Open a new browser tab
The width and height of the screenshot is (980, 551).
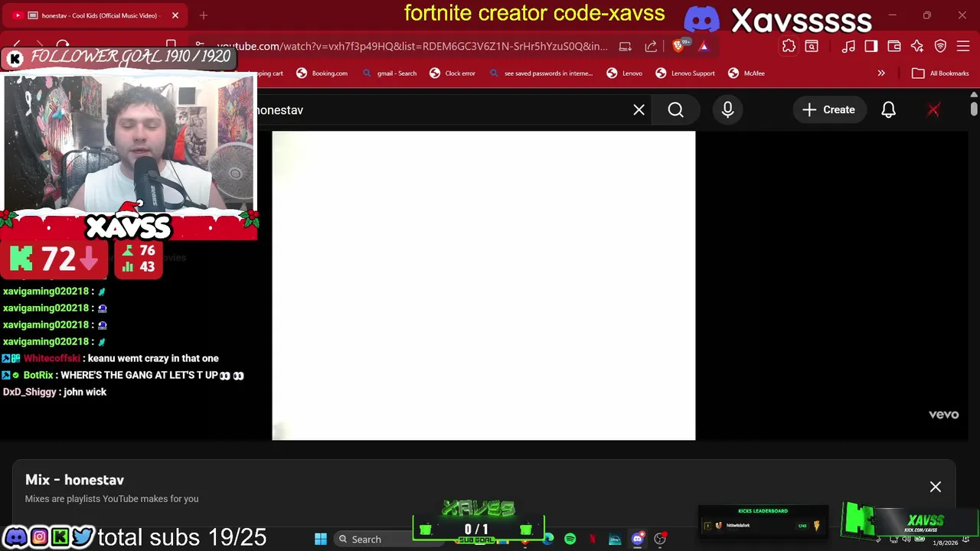tap(204, 15)
